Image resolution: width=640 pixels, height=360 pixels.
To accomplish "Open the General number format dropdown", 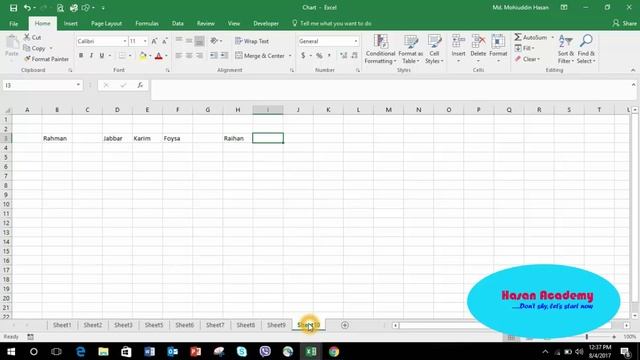I will tap(356, 41).
